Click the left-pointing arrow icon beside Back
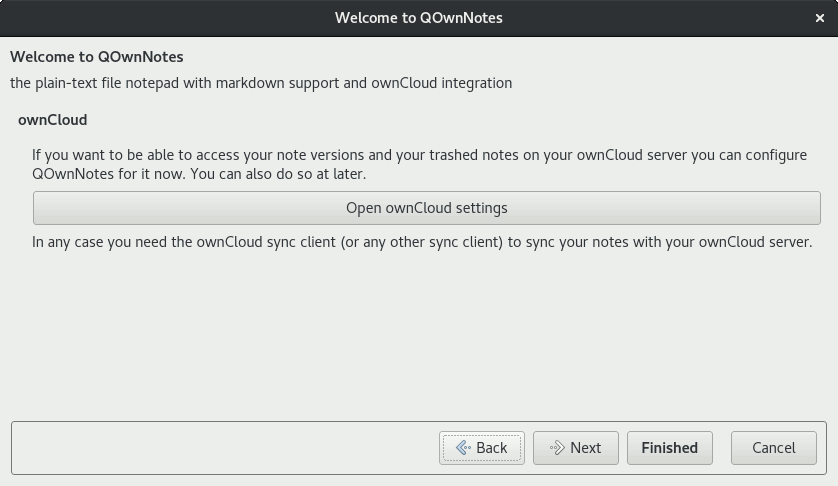 463,448
